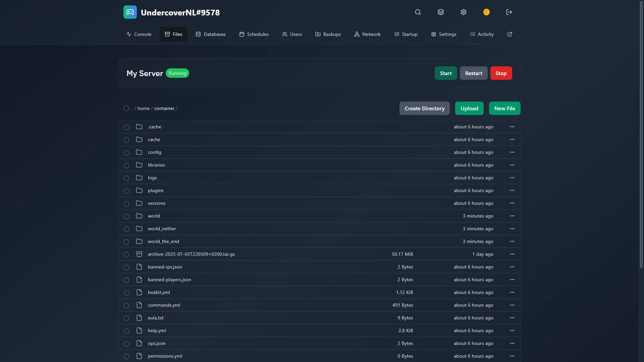Open the external link icon after Activity
The image size is (644, 362).
[x=510, y=34]
